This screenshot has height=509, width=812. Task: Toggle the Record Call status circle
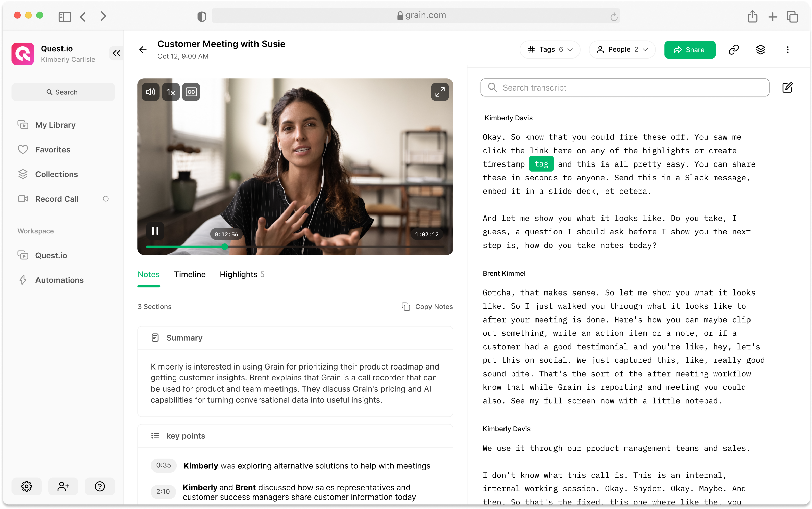tap(106, 199)
